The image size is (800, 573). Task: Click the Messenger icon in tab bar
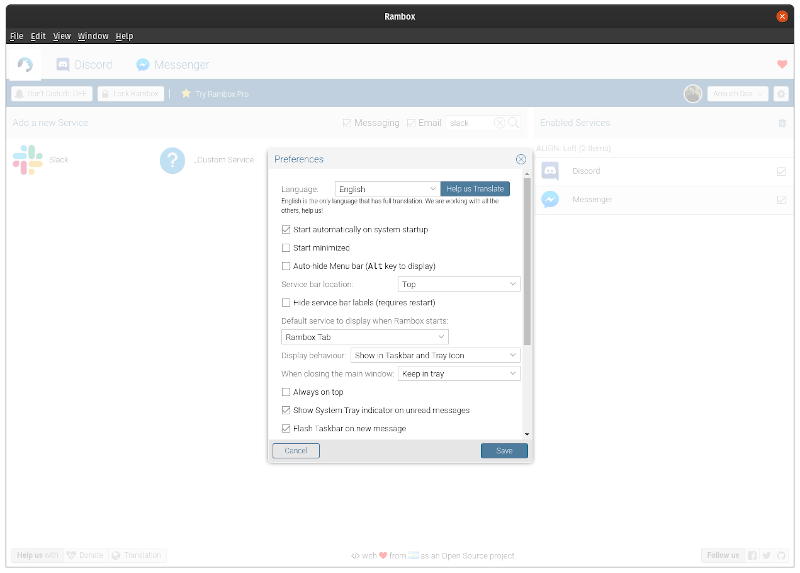pos(143,65)
